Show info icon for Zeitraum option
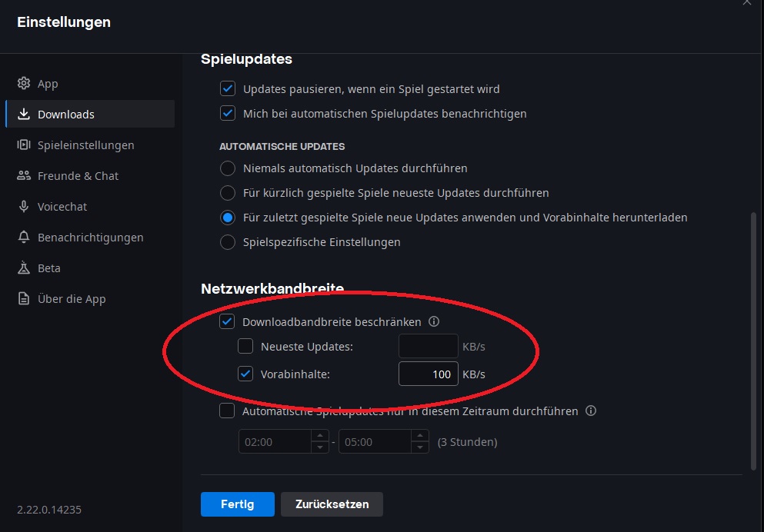The width and height of the screenshot is (764, 532). (x=591, y=411)
